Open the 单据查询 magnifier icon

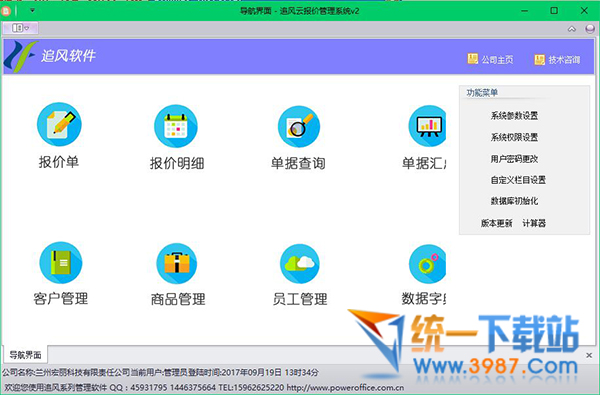(299, 127)
